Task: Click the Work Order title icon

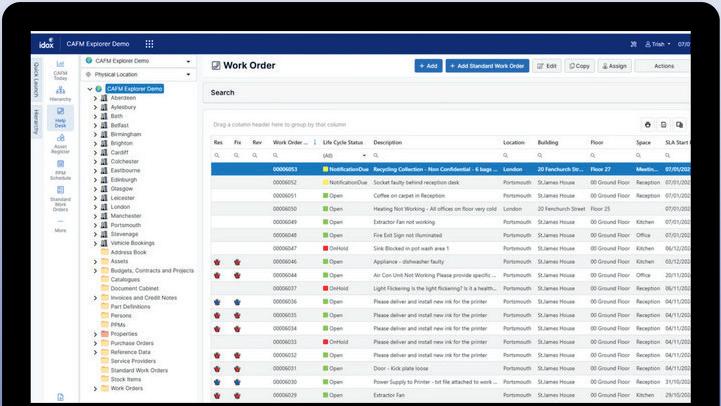Action: coord(216,66)
